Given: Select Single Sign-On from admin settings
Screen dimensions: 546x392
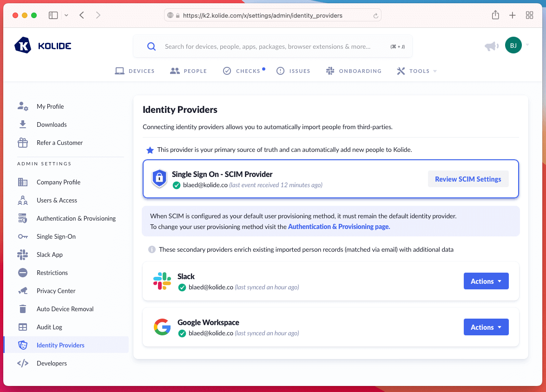Looking at the screenshot, I should click(x=56, y=236).
